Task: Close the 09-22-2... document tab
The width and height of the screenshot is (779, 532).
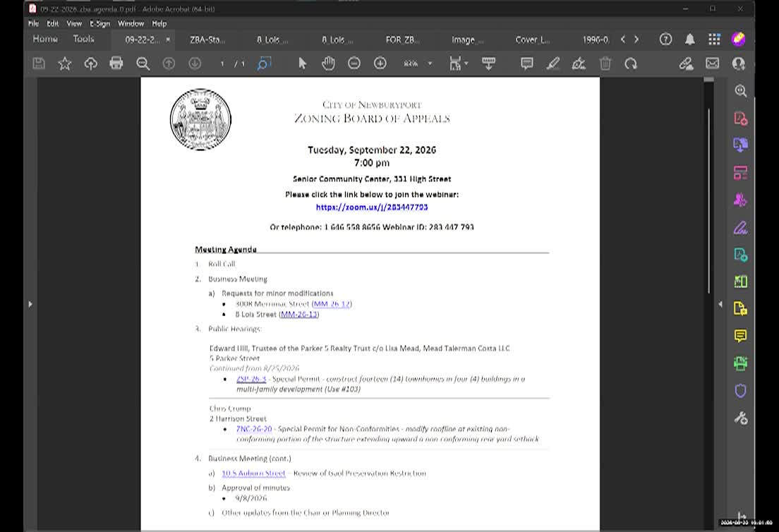Action: [x=168, y=40]
